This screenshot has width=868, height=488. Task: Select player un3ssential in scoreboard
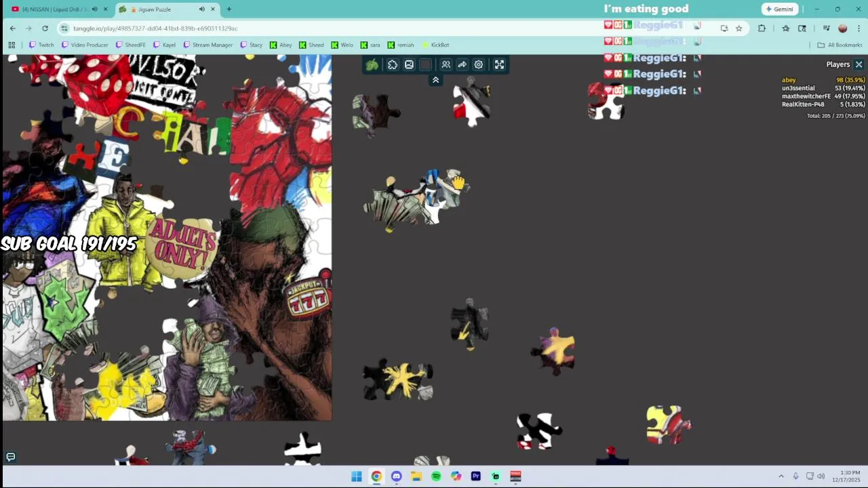pos(823,88)
